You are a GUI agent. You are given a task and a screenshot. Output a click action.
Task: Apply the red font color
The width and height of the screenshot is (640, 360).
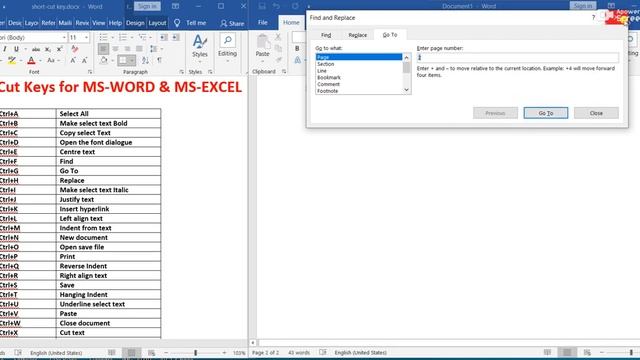click(31, 60)
